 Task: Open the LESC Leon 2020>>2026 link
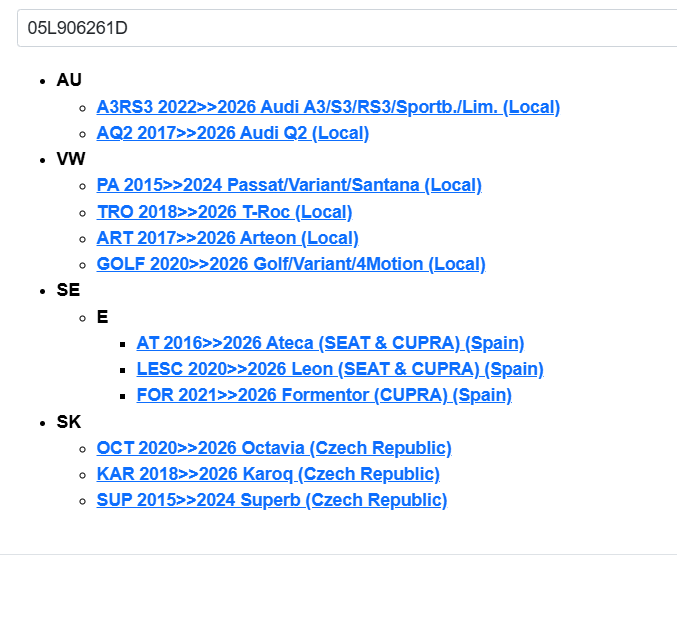point(340,369)
